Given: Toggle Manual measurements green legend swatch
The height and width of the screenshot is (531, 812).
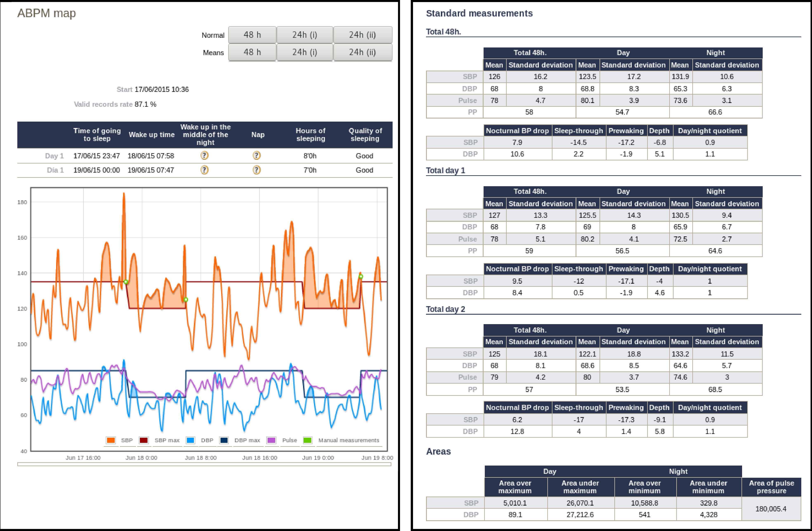Looking at the screenshot, I should click(307, 440).
